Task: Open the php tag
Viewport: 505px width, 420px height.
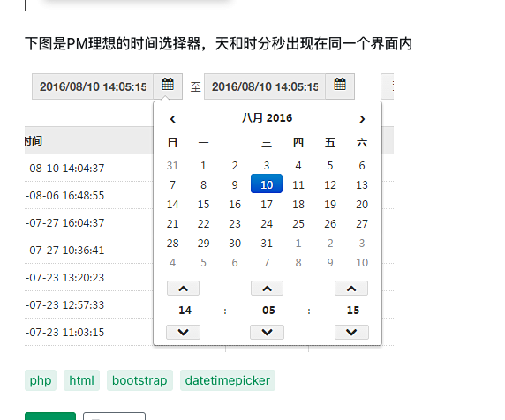Action: pos(41,380)
